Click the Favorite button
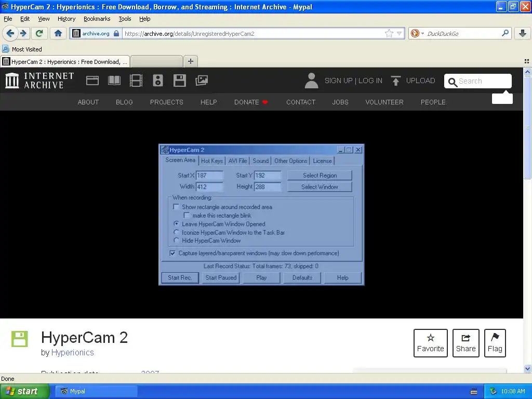The width and height of the screenshot is (532, 399). [431, 343]
